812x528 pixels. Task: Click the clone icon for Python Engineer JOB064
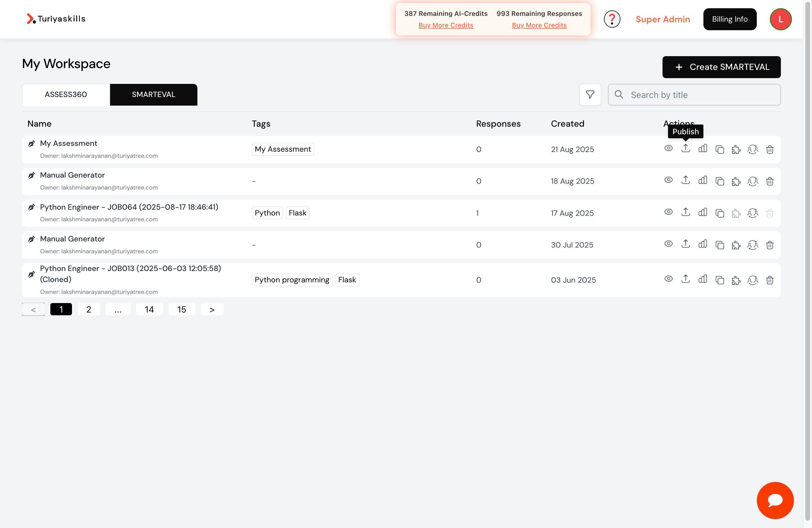[x=720, y=213]
